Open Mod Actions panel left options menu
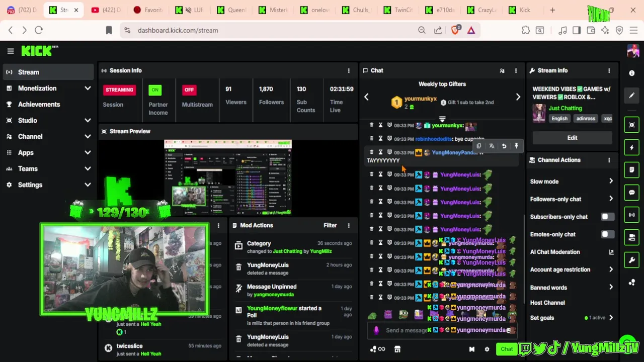The image size is (644, 362). (x=218, y=225)
